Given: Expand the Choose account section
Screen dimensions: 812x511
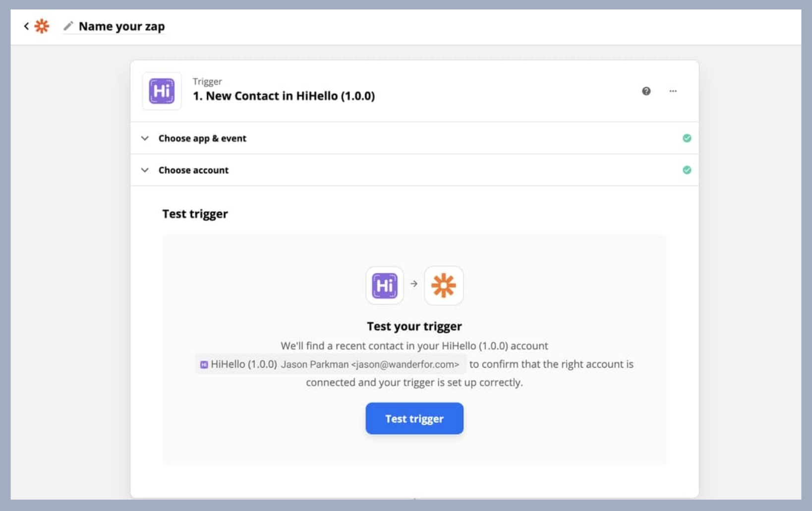Looking at the screenshot, I should [x=414, y=170].
